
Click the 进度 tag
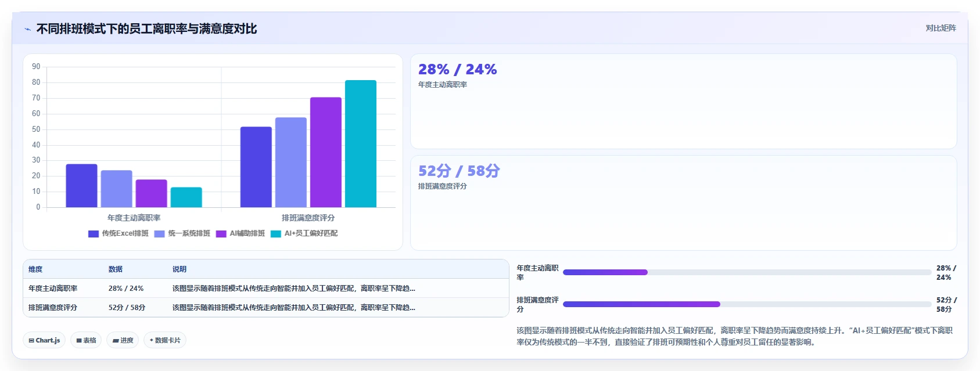tap(123, 340)
